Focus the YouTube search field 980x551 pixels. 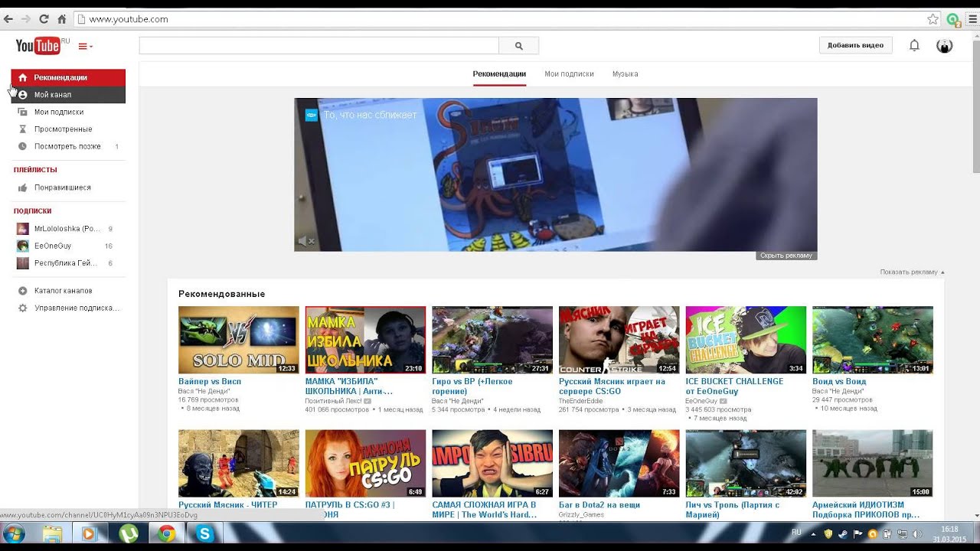(319, 46)
